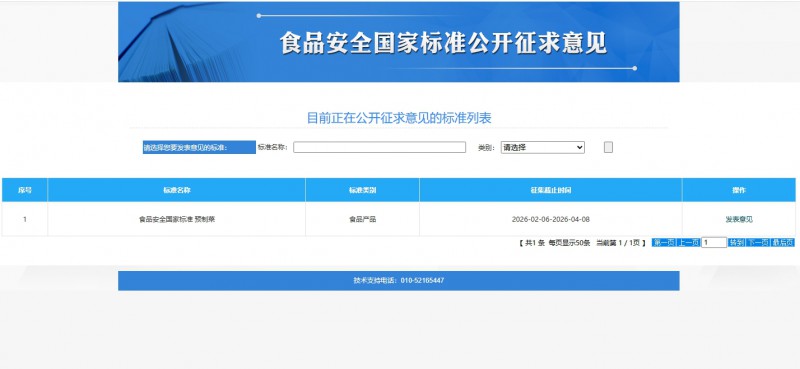800x369 pixels.
Task: Click the 标准名称 column header
Action: pyautogui.click(x=177, y=190)
